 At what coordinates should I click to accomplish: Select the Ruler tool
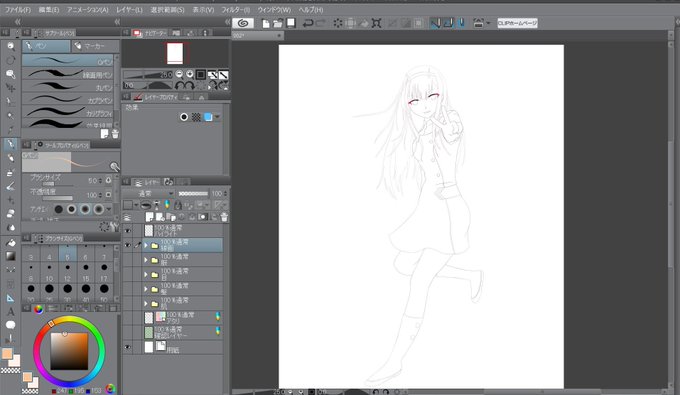(10, 298)
